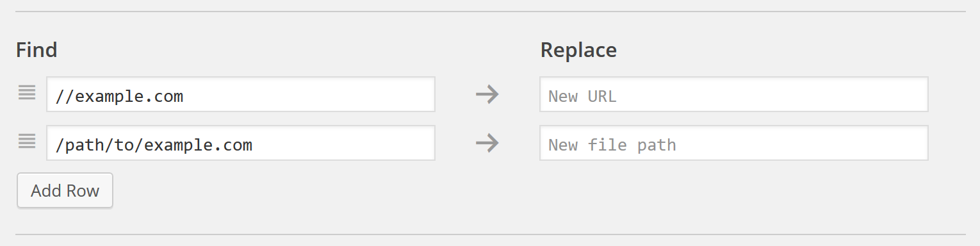Place cursor in the New URL placeholder text
The width and height of the screenshot is (980, 246).
pyautogui.click(x=582, y=97)
